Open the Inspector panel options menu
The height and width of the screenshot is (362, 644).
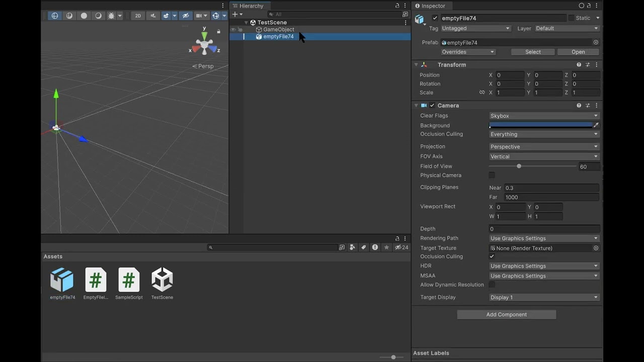[x=596, y=6]
